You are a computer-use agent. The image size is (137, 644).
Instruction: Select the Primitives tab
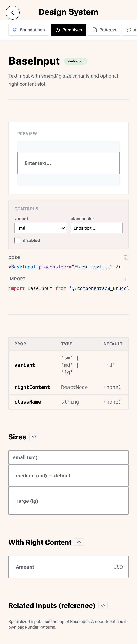coord(68,30)
